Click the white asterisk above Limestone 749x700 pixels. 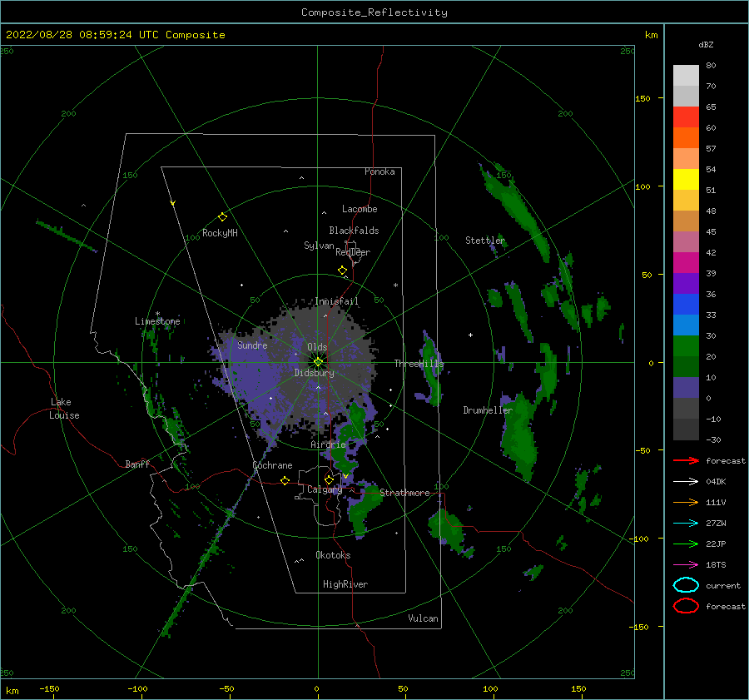click(x=157, y=315)
